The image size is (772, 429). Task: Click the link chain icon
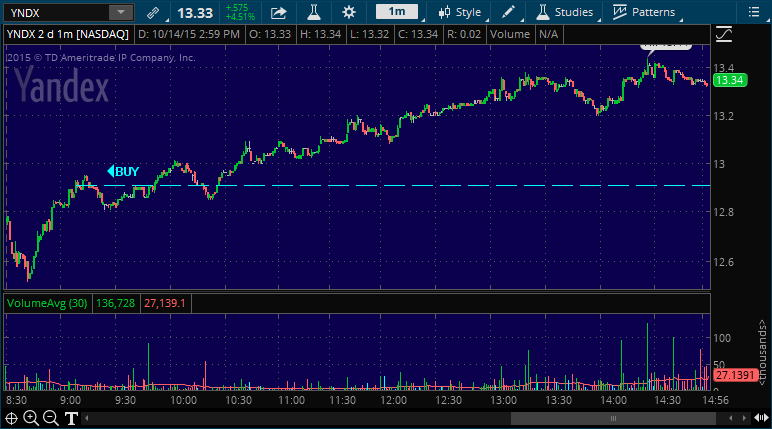(153, 12)
